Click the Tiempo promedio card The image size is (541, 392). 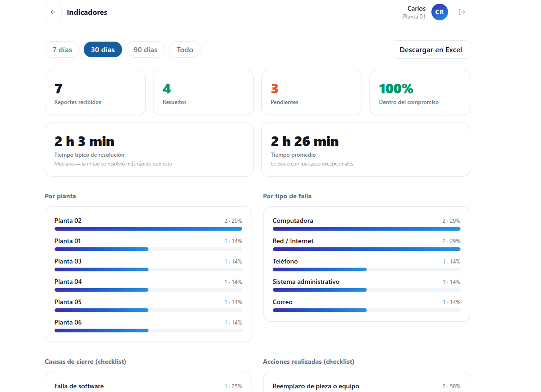pos(366,150)
